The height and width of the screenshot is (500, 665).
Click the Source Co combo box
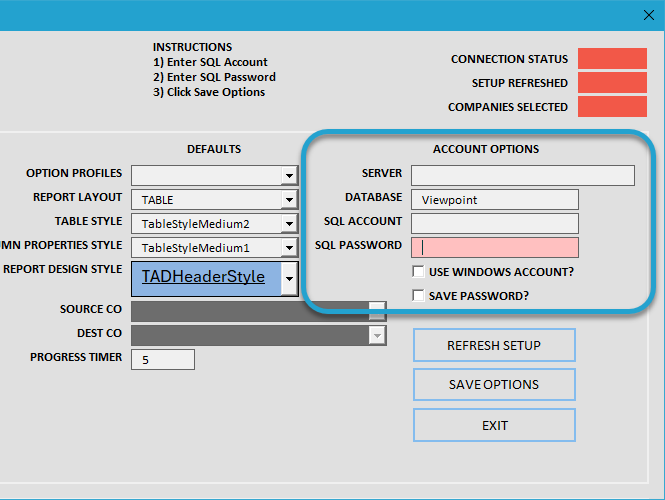(259, 312)
